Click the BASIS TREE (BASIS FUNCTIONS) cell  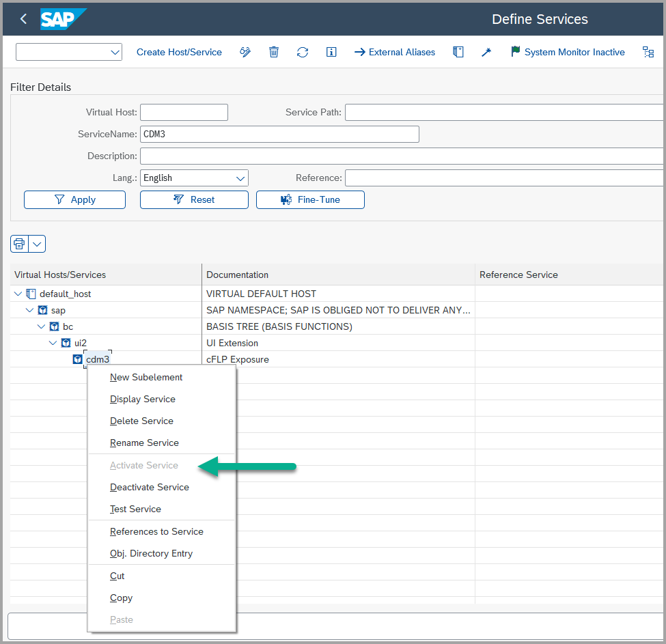point(339,326)
